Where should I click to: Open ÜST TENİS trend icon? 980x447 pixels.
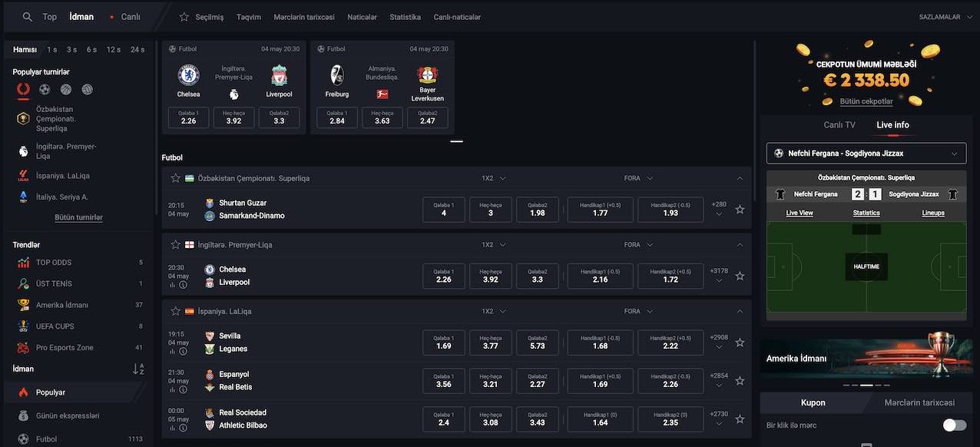(23, 284)
